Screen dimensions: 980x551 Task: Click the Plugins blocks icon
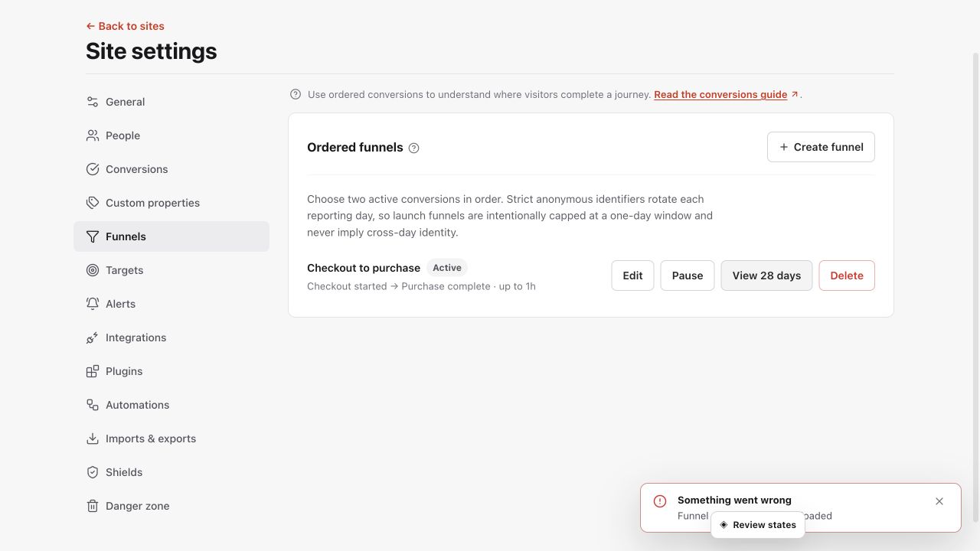pos(93,371)
